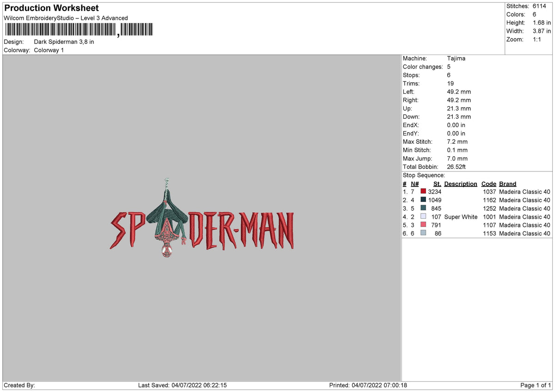Click the Right value '49.2 mm'
Screen dimensions: 555x392
pyautogui.click(x=459, y=100)
